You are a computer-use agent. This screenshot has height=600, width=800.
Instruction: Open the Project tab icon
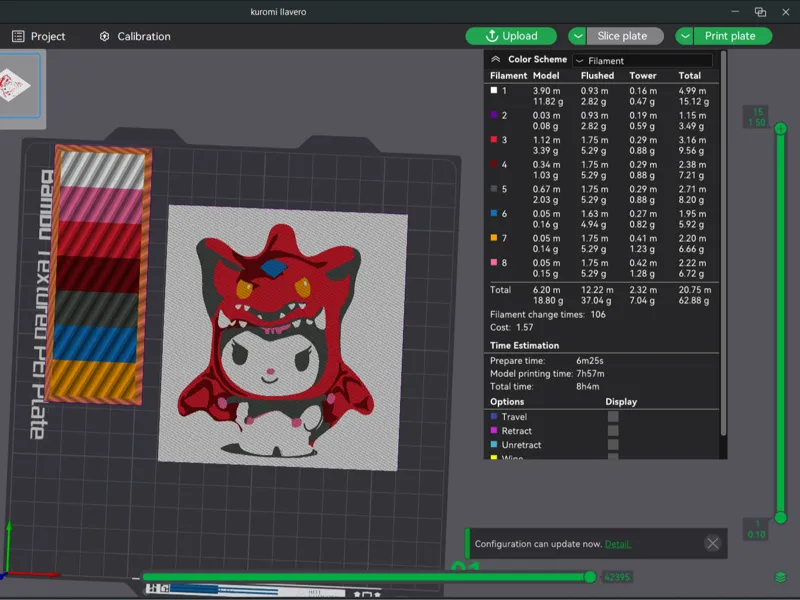pos(18,36)
